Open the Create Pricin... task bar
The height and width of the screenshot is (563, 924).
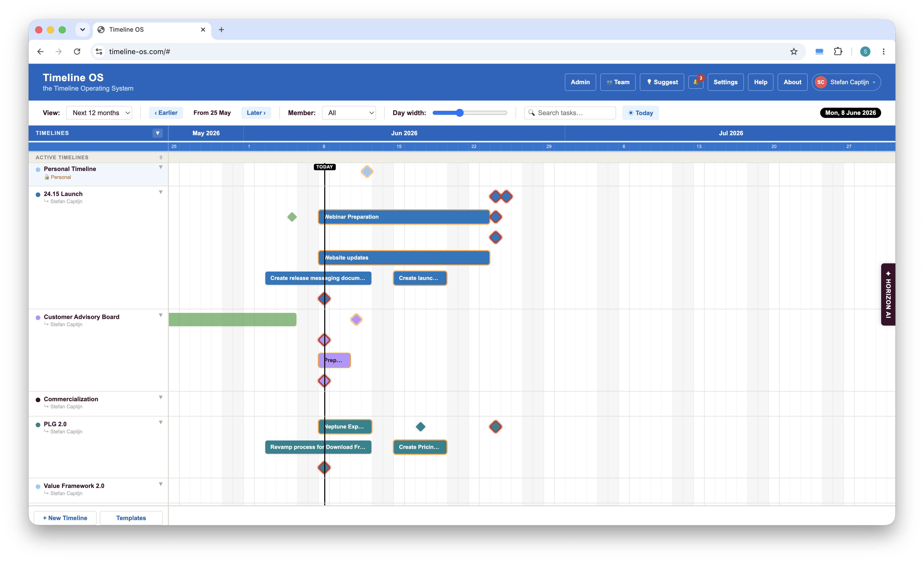[420, 447]
